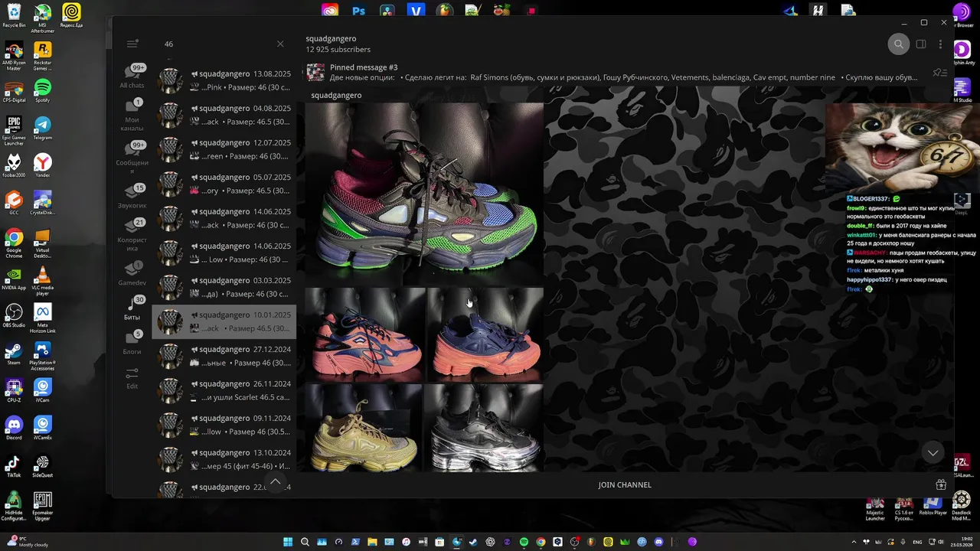Show the pinned messages list icon
This screenshot has width=980, height=551.
pyautogui.click(x=939, y=73)
